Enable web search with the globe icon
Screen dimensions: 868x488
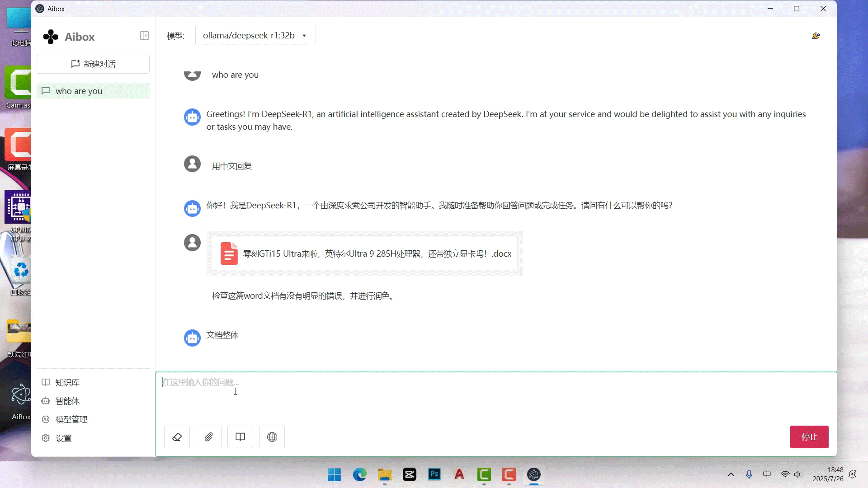(271, 437)
